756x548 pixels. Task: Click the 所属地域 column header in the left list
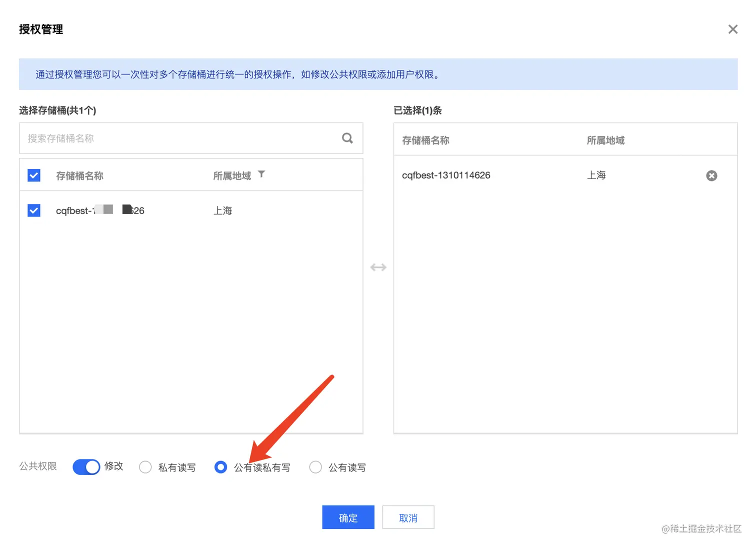point(232,175)
